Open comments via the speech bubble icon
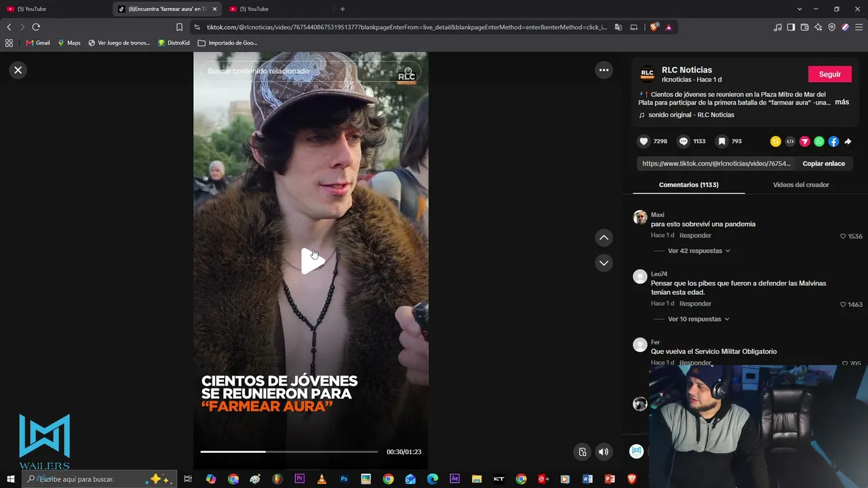This screenshot has width=868, height=488. coord(684,141)
